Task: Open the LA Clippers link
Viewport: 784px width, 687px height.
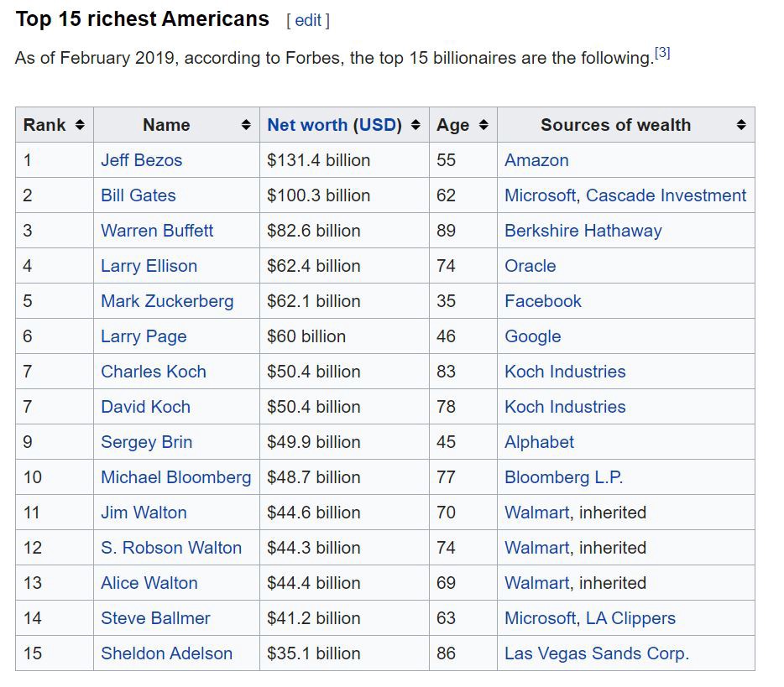Action: [630, 618]
